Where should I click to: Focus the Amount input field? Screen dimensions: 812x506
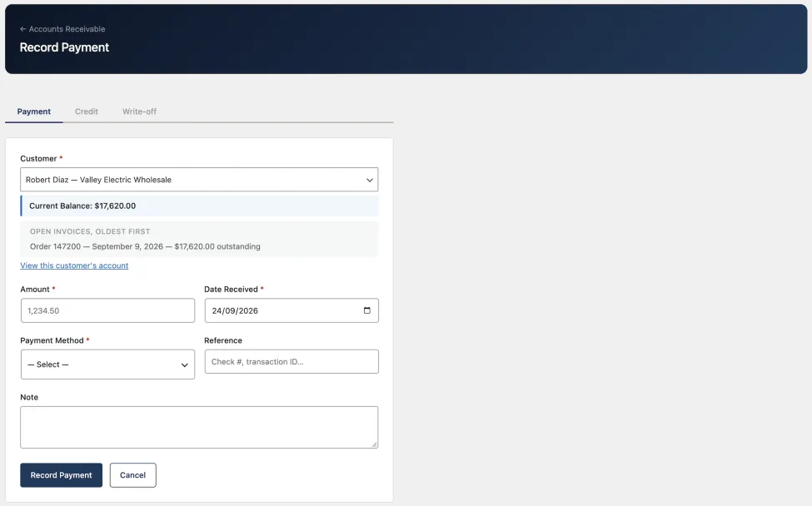coord(107,310)
